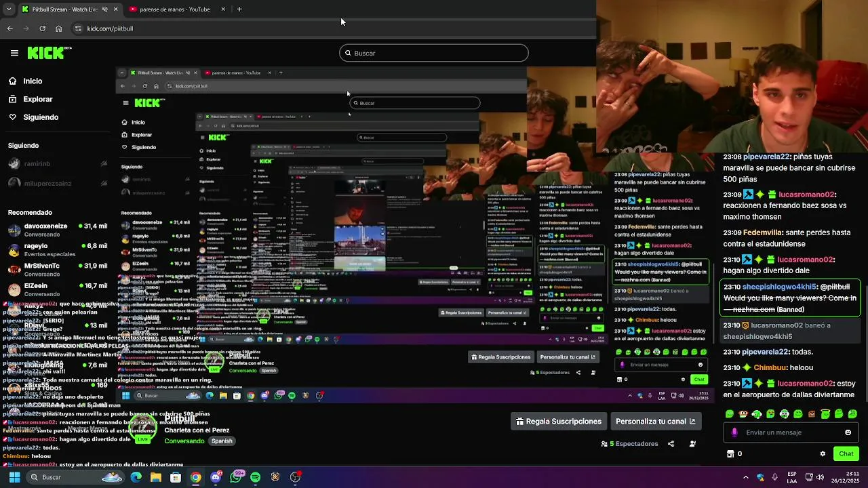Click the outermost Regala Suscripciones button
Viewport: 868px width, 488px height.
click(559, 422)
